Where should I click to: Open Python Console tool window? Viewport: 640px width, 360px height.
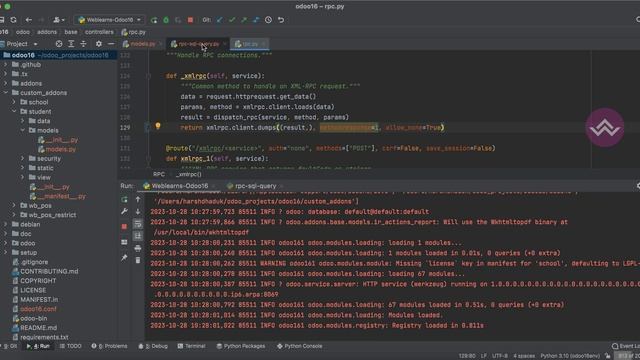300,346
